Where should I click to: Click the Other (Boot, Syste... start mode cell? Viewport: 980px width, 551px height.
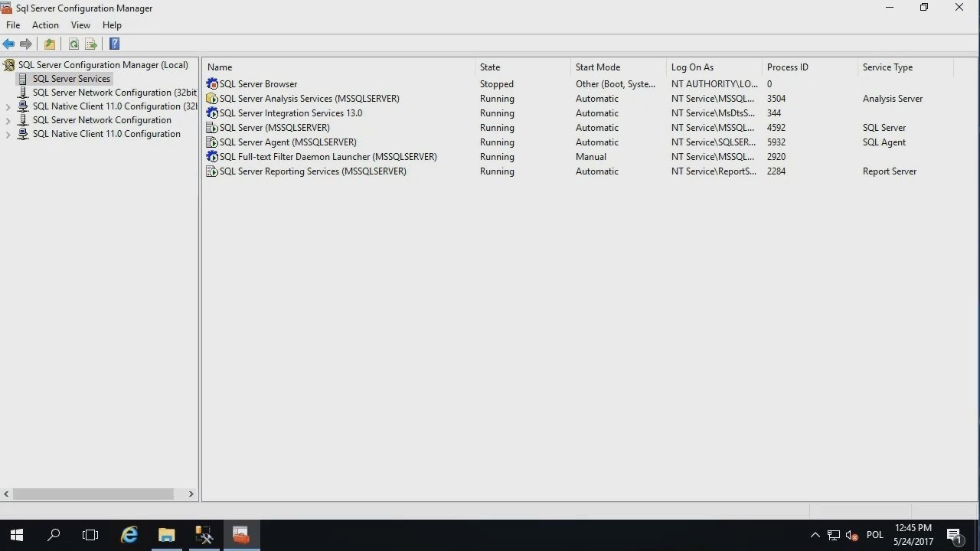click(x=616, y=84)
